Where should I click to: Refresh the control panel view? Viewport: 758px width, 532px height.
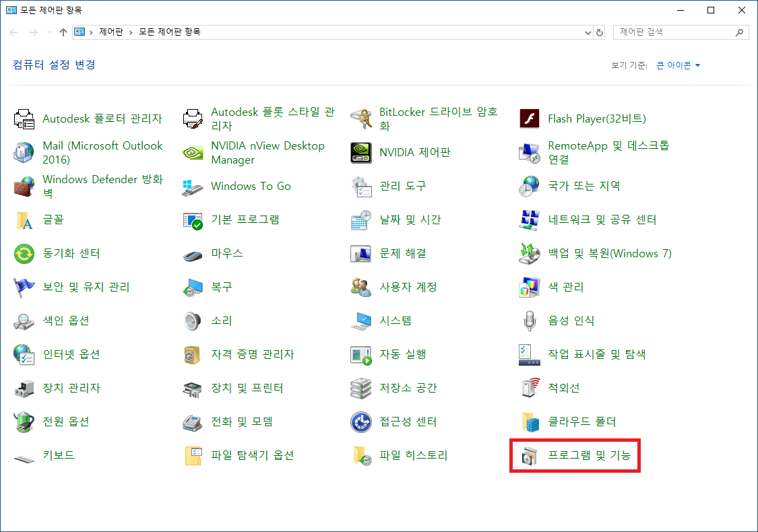pos(600,32)
